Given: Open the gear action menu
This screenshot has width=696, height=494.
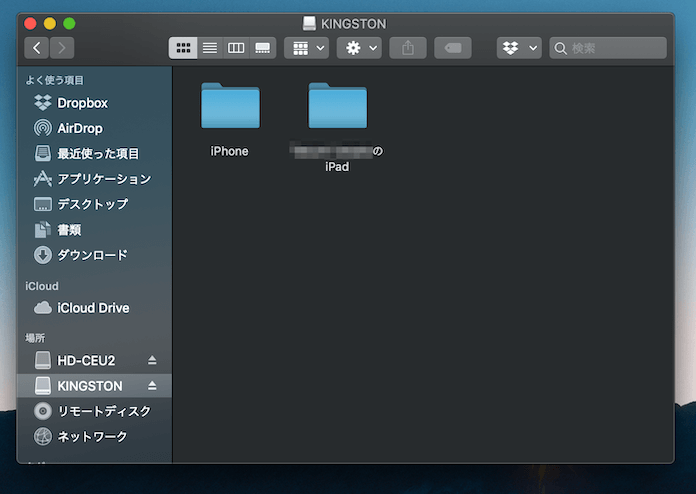Looking at the screenshot, I should click(360, 48).
